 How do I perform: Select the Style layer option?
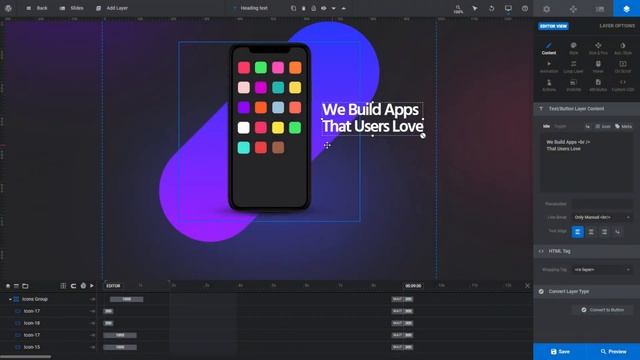[x=573, y=48]
